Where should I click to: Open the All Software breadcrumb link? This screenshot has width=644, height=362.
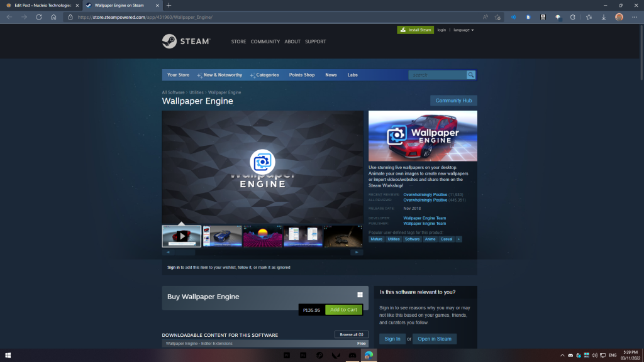point(173,92)
